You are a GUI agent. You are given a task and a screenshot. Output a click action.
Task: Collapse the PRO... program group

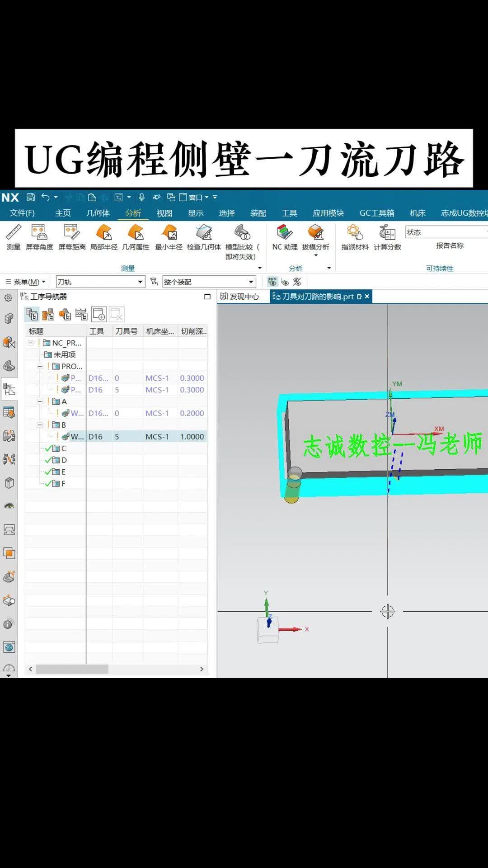(40, 366)
